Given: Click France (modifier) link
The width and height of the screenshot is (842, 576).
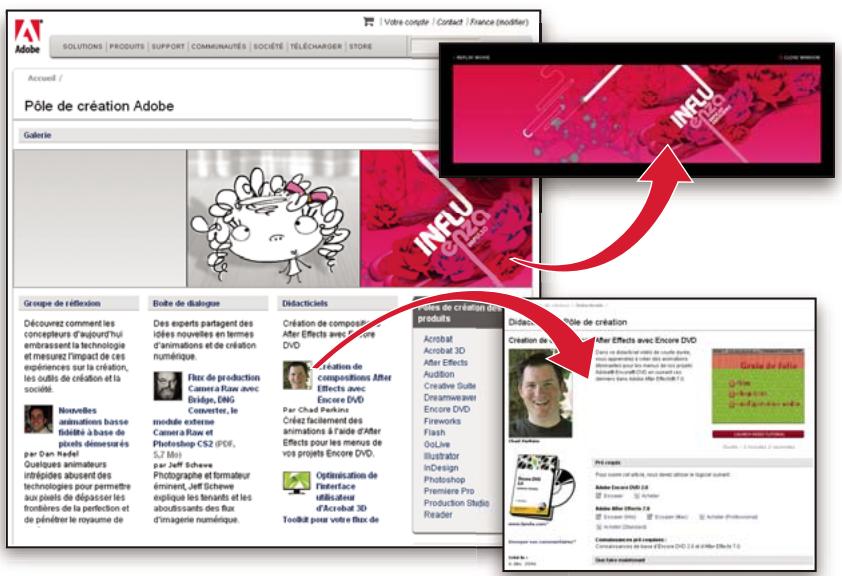Looking at the screenshot, I should [x=499, y=22].
